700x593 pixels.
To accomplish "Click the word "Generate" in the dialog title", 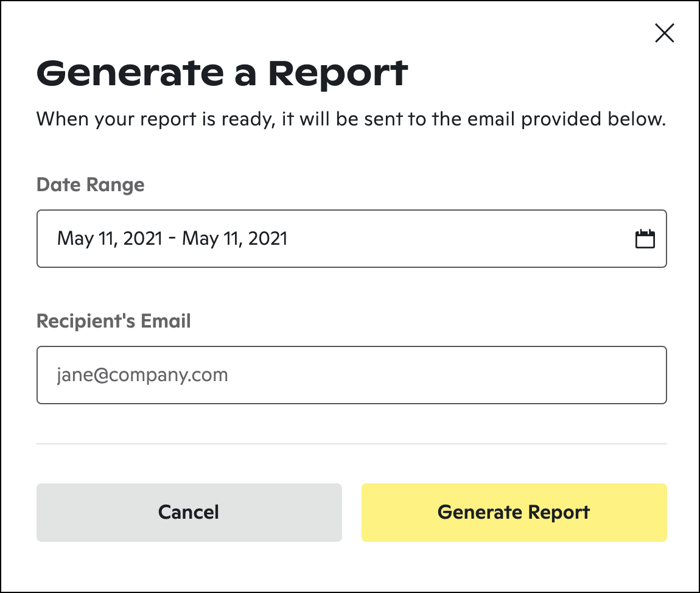I will (x=130, y=73).
